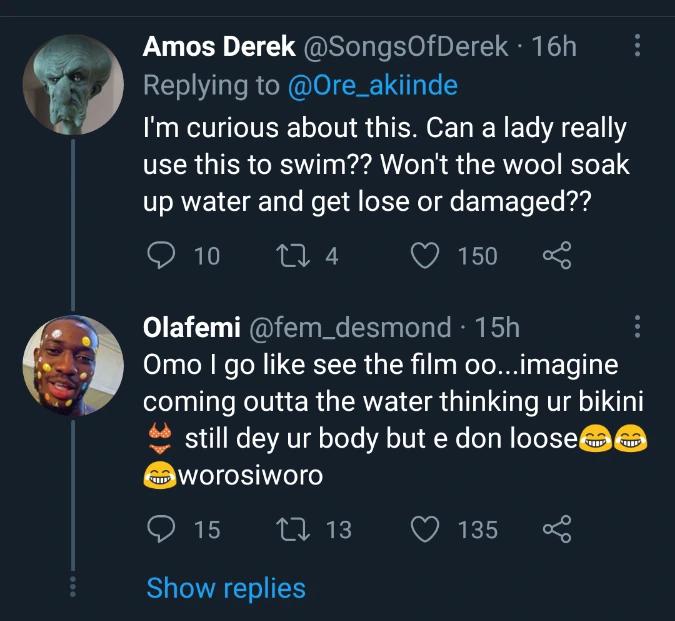Screen dimensions: 675x621
Task: Open more options on Olafemi's tweet
Action: [638, 327]
